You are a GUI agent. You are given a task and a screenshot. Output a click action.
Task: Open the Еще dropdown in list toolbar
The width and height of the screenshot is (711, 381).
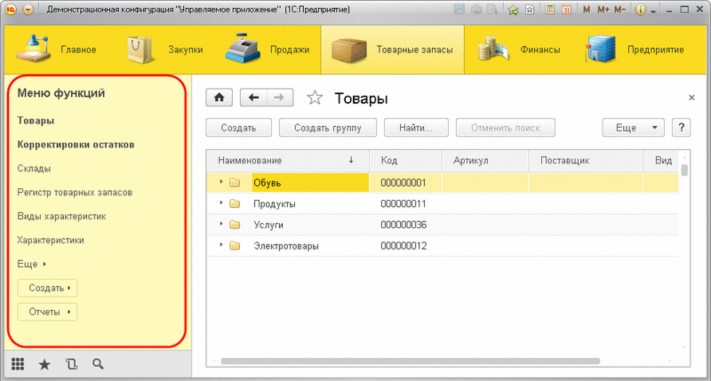633,128
